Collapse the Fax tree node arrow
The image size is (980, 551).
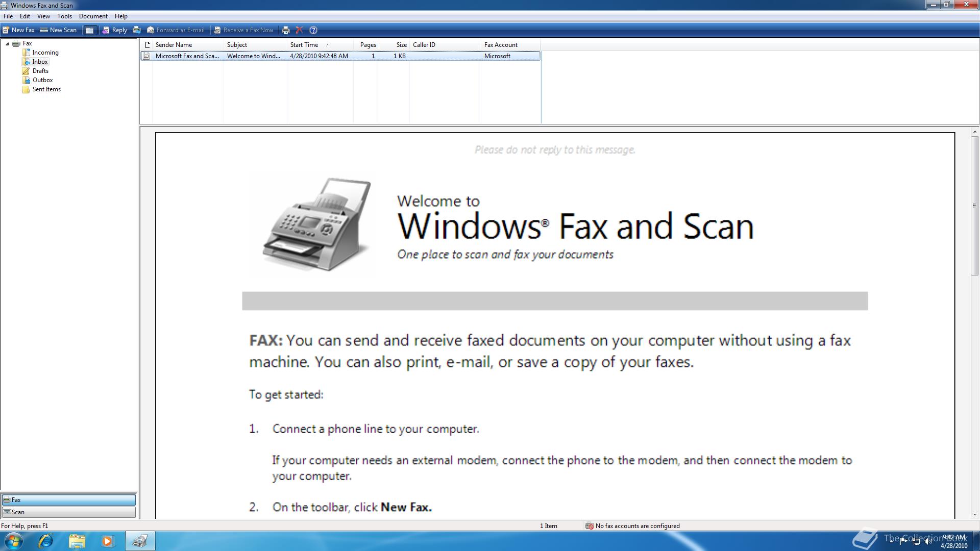(7, 44)
